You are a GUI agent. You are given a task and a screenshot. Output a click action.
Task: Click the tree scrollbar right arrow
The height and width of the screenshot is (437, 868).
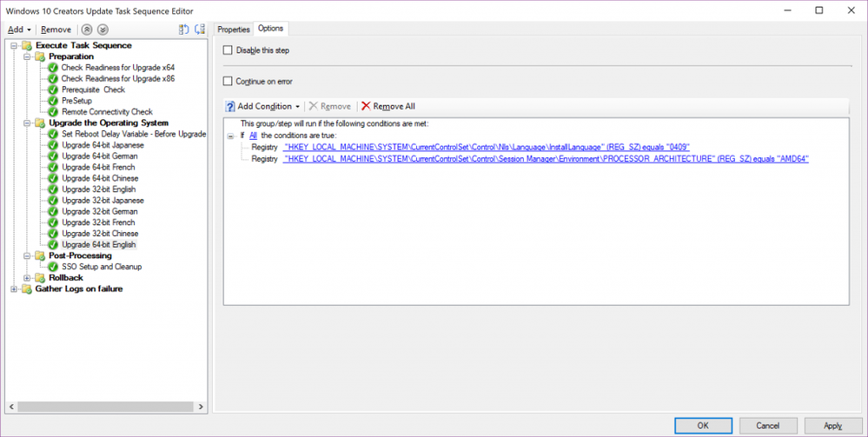(x=201, y=407)
